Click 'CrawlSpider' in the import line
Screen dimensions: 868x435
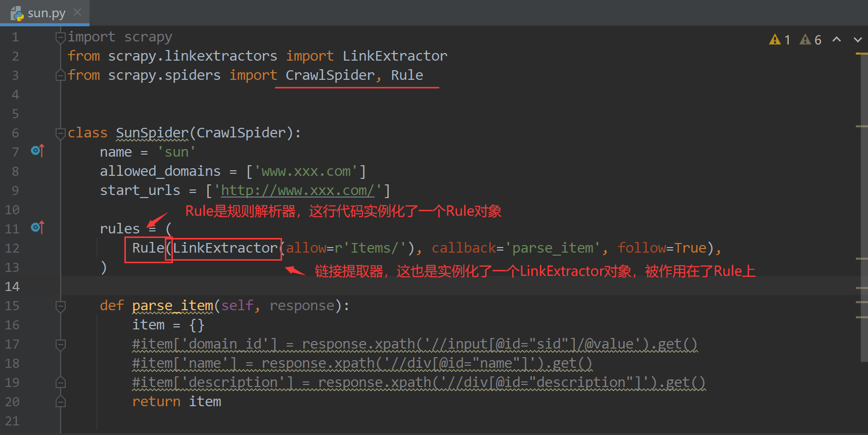330,75
